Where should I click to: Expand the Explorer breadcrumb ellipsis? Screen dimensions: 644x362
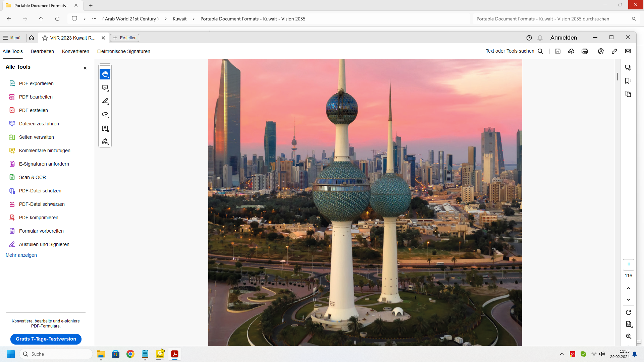pyautogui.click(x=94, y=19)
